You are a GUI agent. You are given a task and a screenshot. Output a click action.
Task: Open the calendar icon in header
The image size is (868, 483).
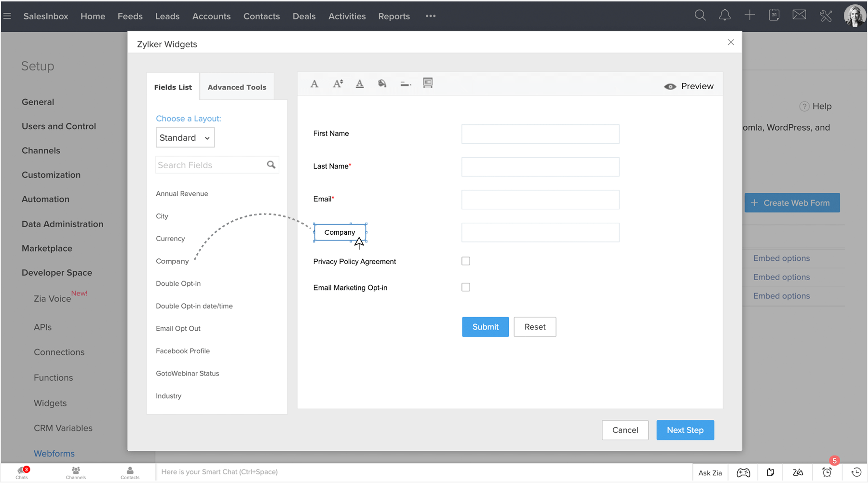click(774, 15)
